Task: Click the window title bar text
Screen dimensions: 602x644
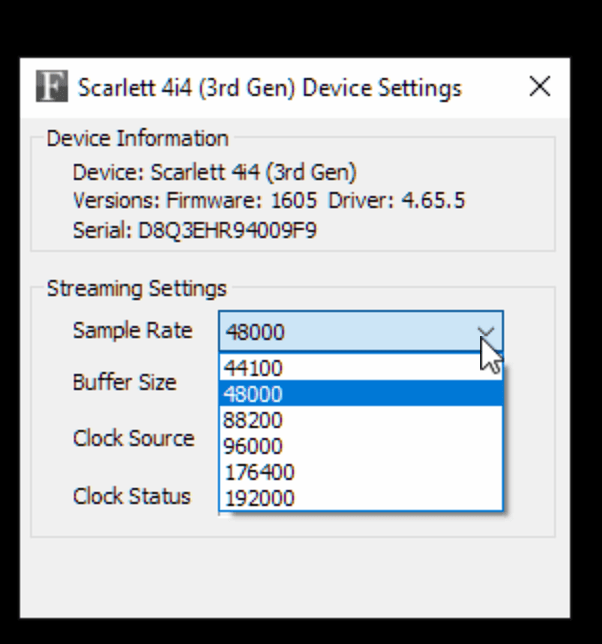Action: click(x=270, y=88)
